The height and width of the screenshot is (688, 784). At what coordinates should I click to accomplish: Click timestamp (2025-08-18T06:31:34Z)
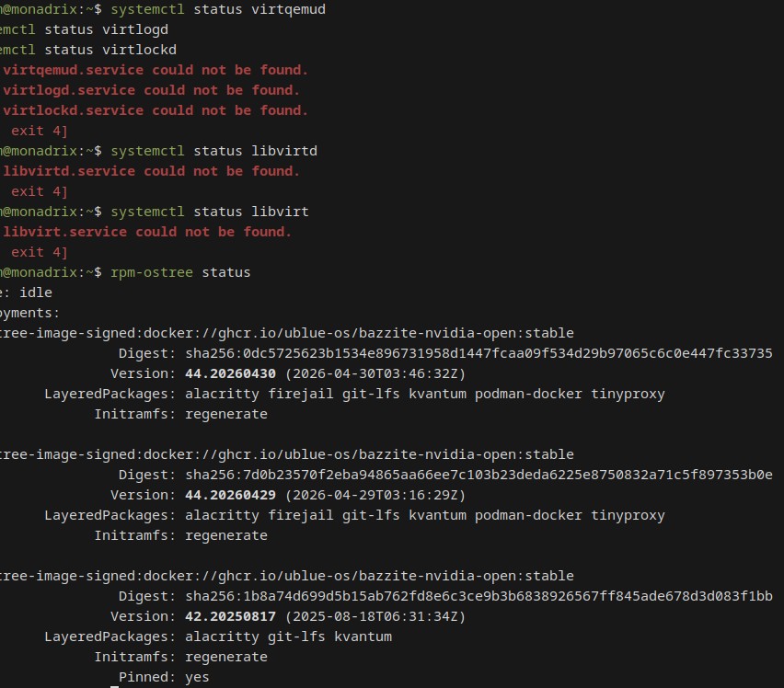[375, 616]
